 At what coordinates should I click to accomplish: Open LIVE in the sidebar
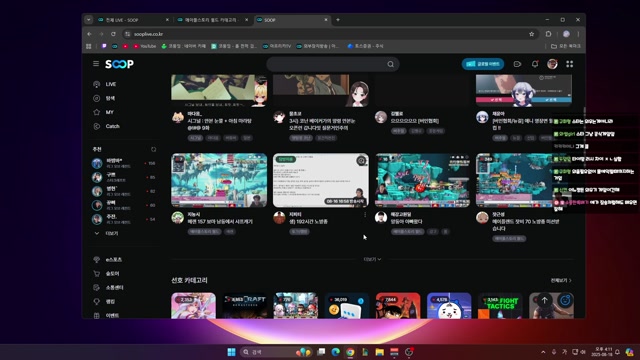(111, 84)
